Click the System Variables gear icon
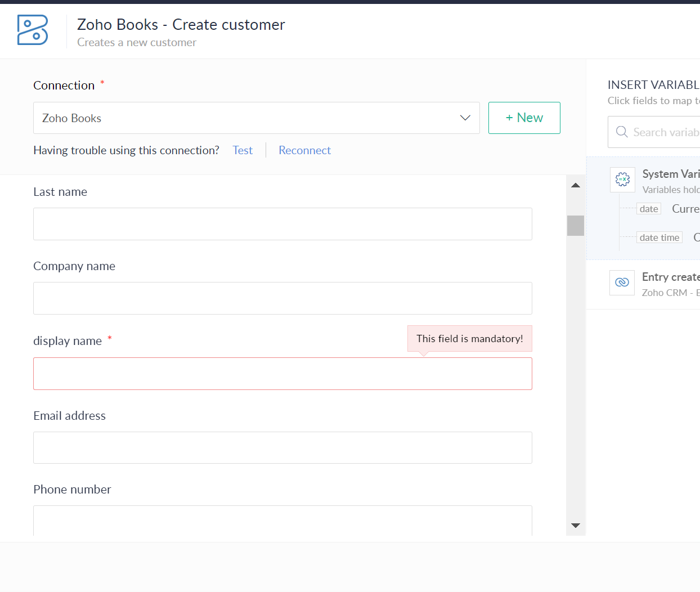Image resolution: width=700 pixels, height=592 pixels. click(622, 180)
